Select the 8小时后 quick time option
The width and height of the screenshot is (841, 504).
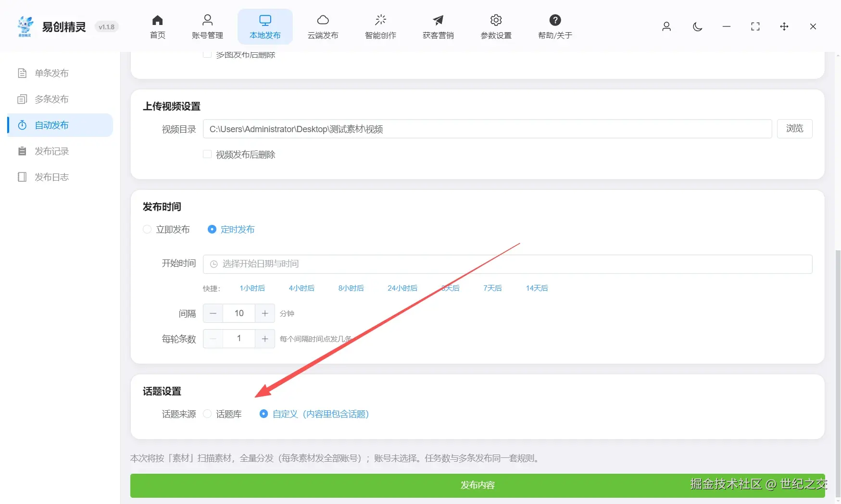click(x=351, y=288)
